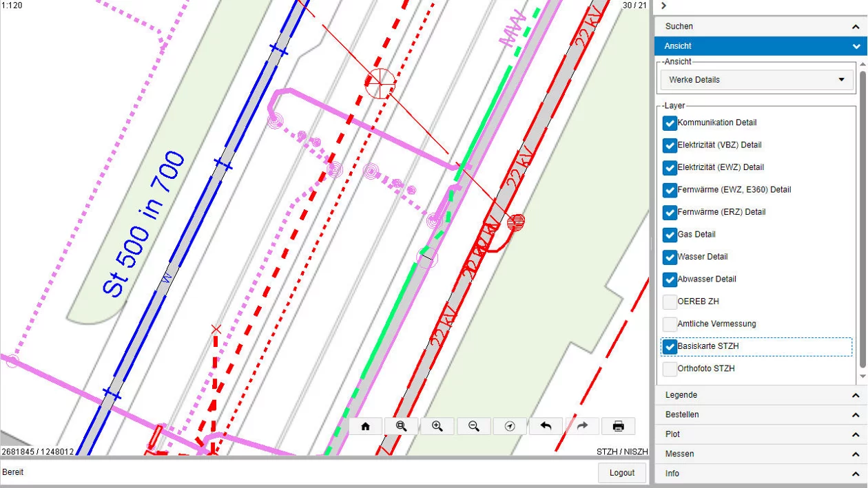Select the zoom-to-area magnifier tool
Image resolution: width=868 pixels, height=488 pixels.
click(402, 426)
